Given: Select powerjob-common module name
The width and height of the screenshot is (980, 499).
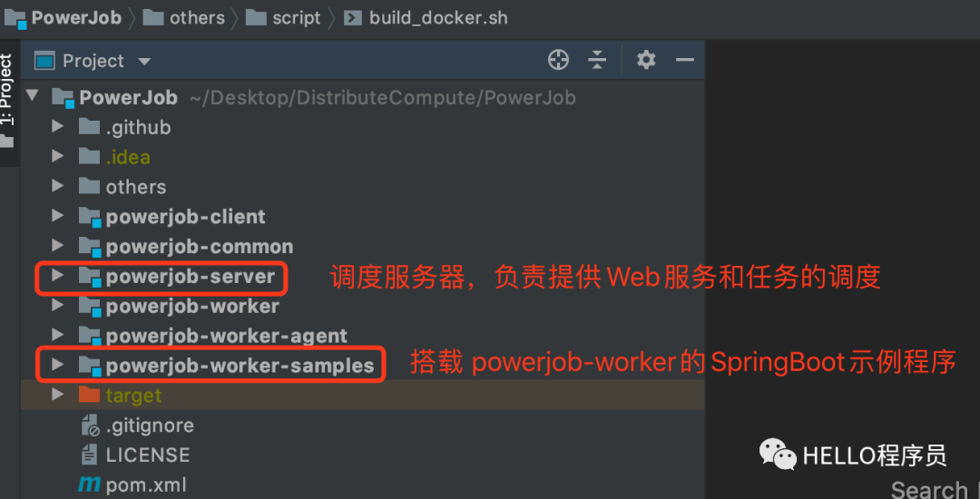Looking at the screenshot, I should coord(200,247).
